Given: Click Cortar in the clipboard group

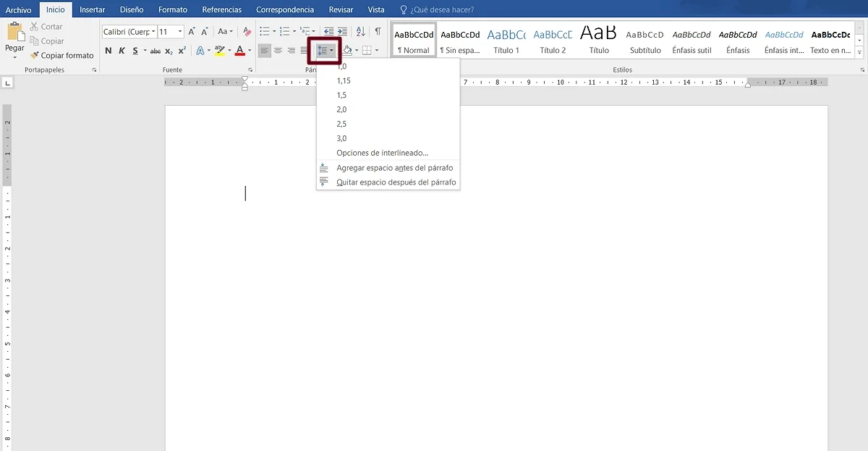Looking at the screenshot, I should click(x=46, y=27).
